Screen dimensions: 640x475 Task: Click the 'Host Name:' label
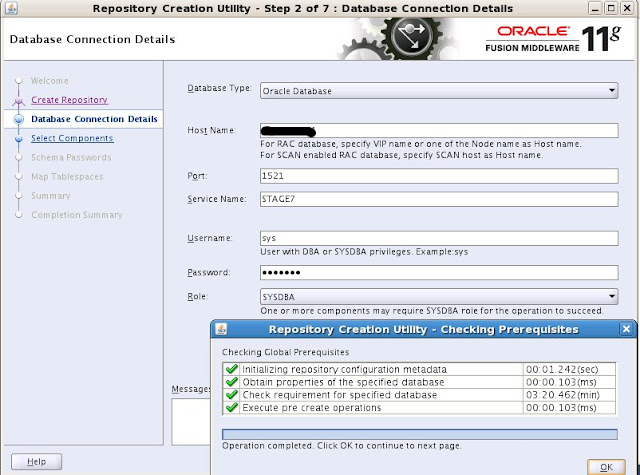211,130
